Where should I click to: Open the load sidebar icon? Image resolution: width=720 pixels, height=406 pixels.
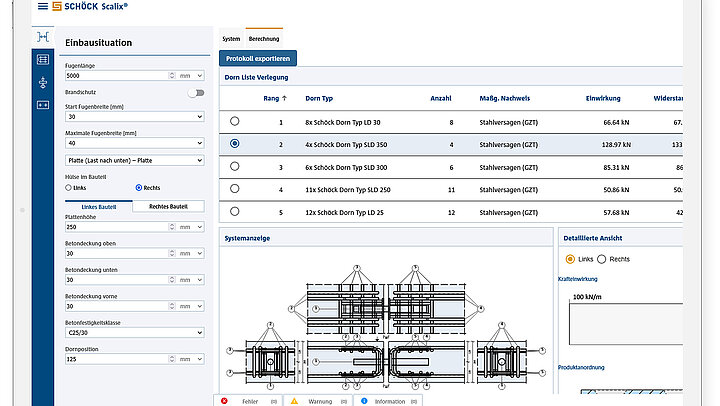coord(43,82)
